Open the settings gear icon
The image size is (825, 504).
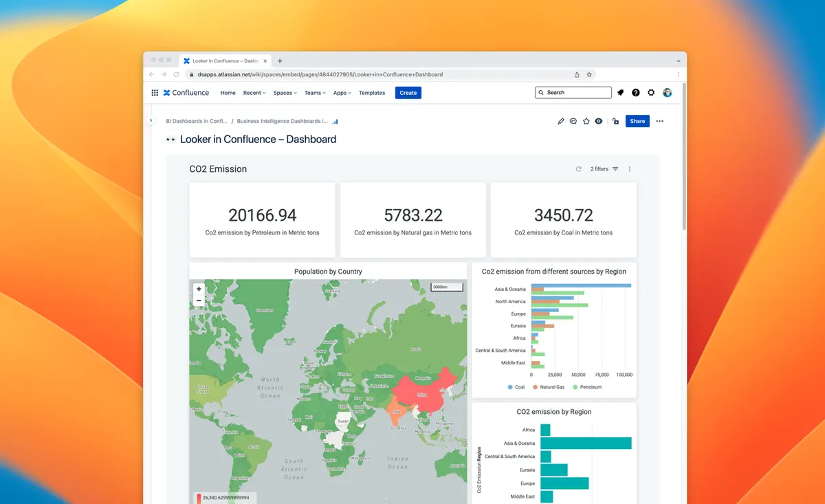(651, 93)
